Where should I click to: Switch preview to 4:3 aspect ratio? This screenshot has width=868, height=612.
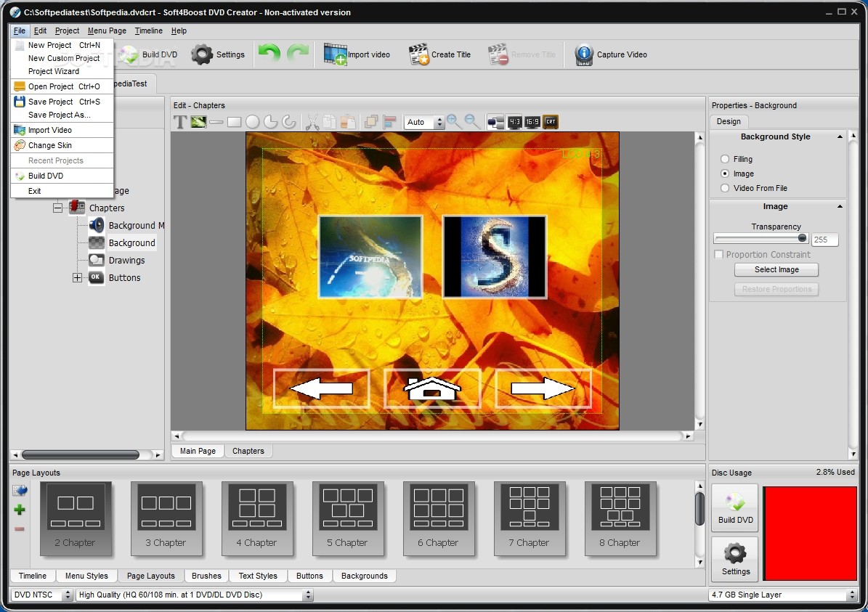tap(514, 122)
